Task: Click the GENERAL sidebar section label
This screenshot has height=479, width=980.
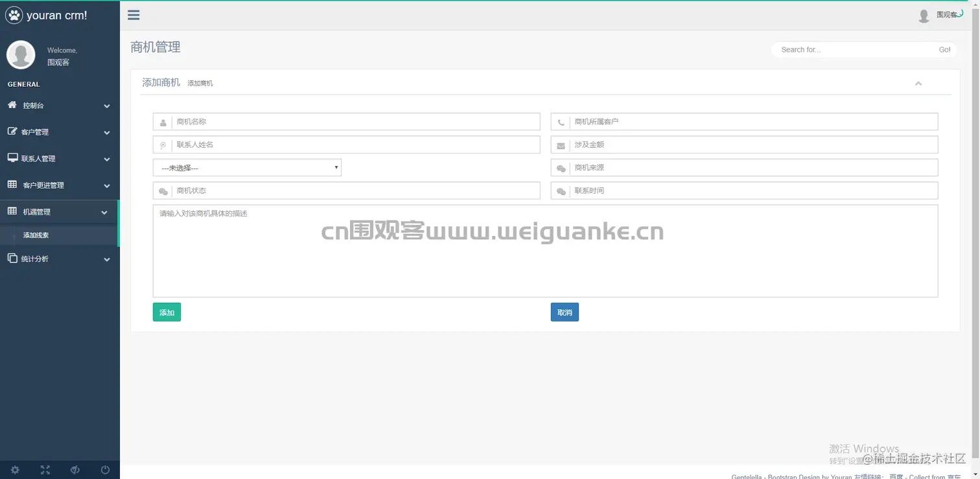Action: (x=24, y=84)
